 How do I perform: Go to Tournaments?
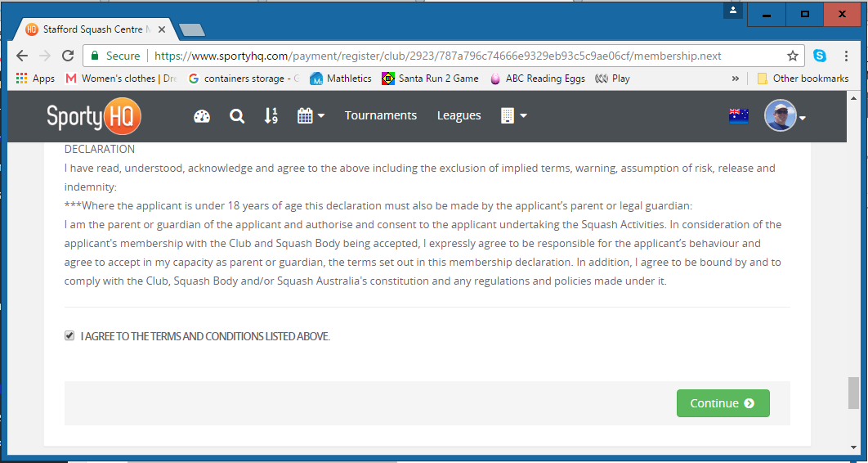point(380,115)
